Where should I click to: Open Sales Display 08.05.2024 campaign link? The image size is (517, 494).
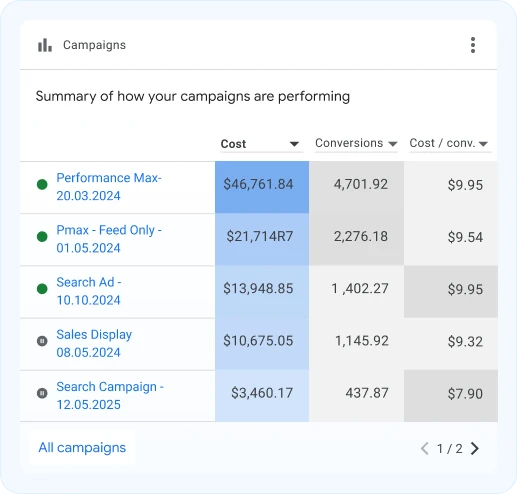click(x=94, y=343)
